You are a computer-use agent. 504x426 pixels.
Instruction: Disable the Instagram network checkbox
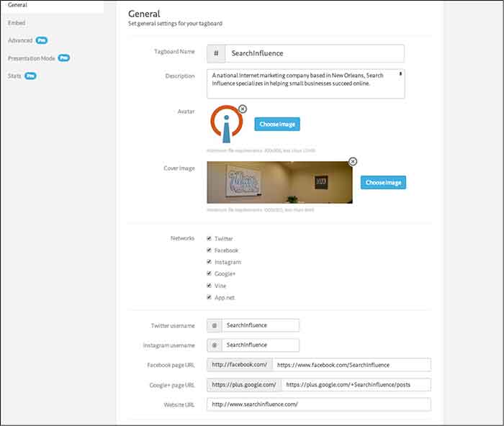[210, 262]
